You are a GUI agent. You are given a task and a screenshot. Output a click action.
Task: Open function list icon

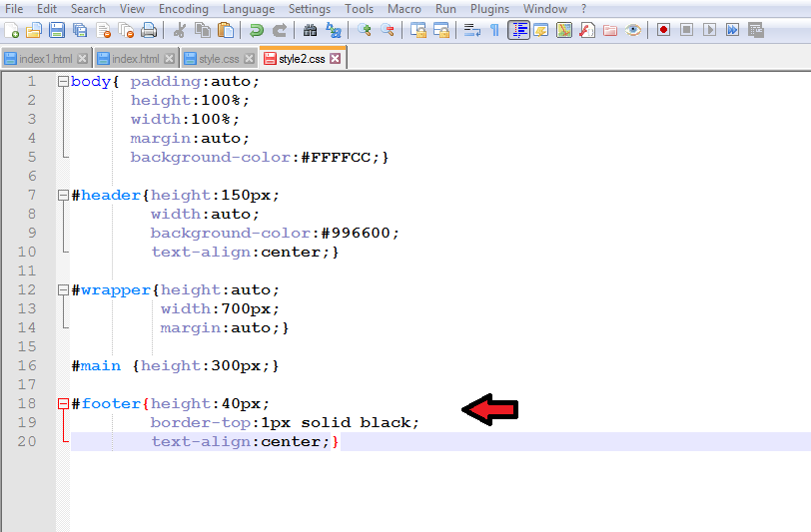pyautogui.click(x=587, y=31)
